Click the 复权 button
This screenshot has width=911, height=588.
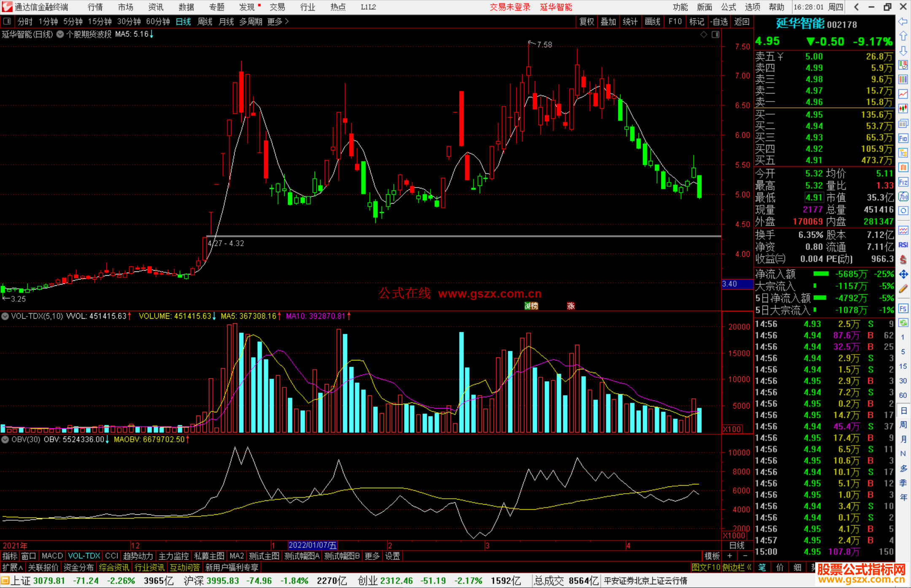587,21
